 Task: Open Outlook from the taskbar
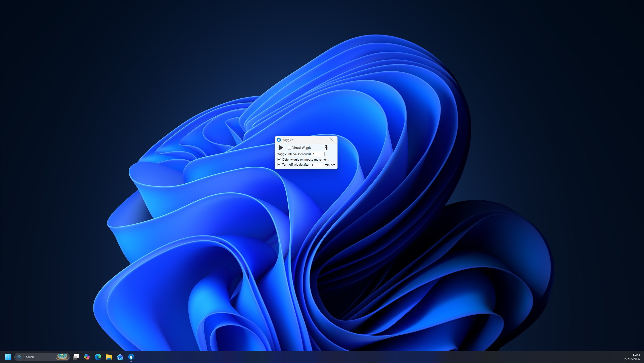point(120,357)
